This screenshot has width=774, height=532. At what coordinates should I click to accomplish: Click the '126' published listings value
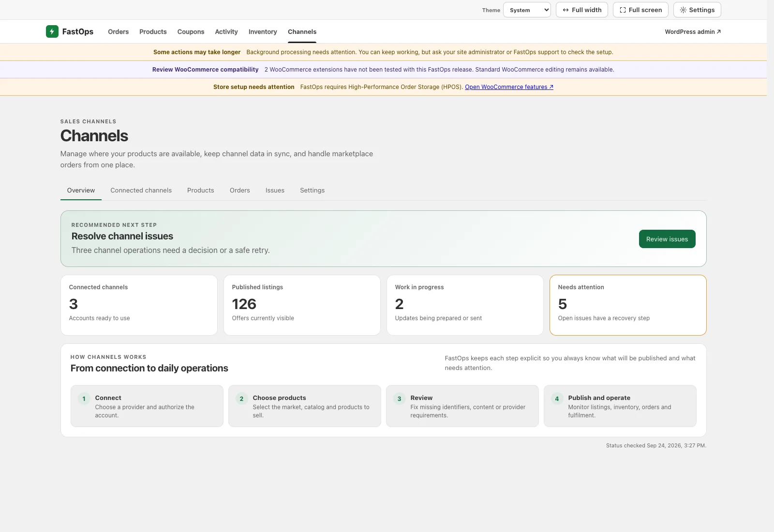pos(244,304)
